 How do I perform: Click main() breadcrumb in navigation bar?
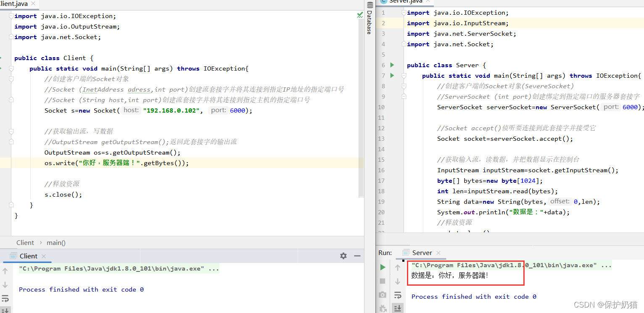tap(56, 243)
